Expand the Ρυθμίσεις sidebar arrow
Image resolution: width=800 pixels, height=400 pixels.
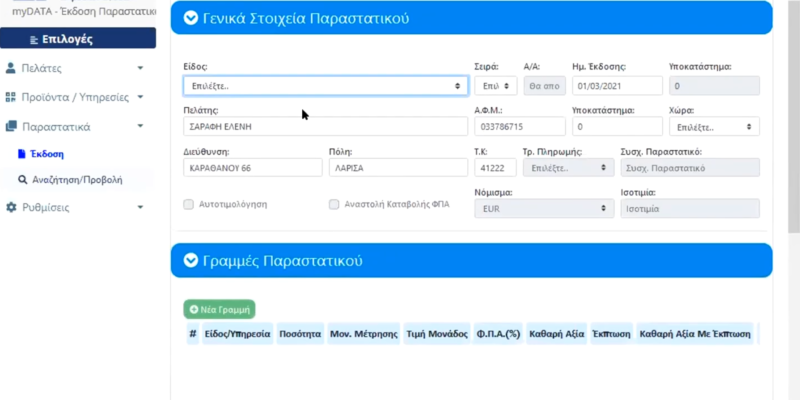(x=140, y=207)
